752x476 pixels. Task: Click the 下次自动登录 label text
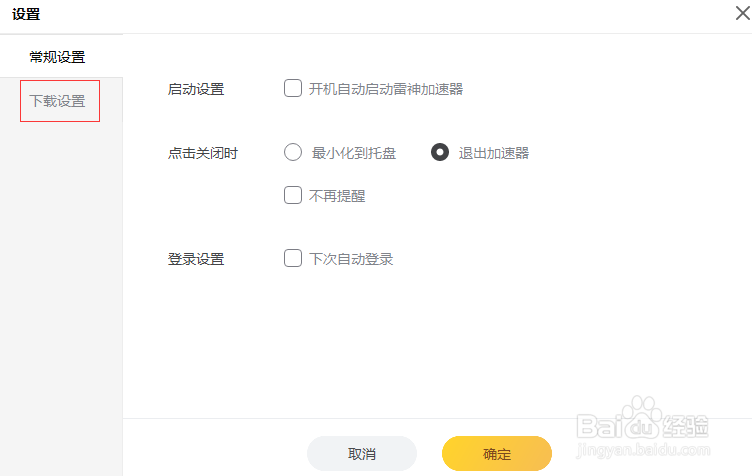tap(351, 259)
